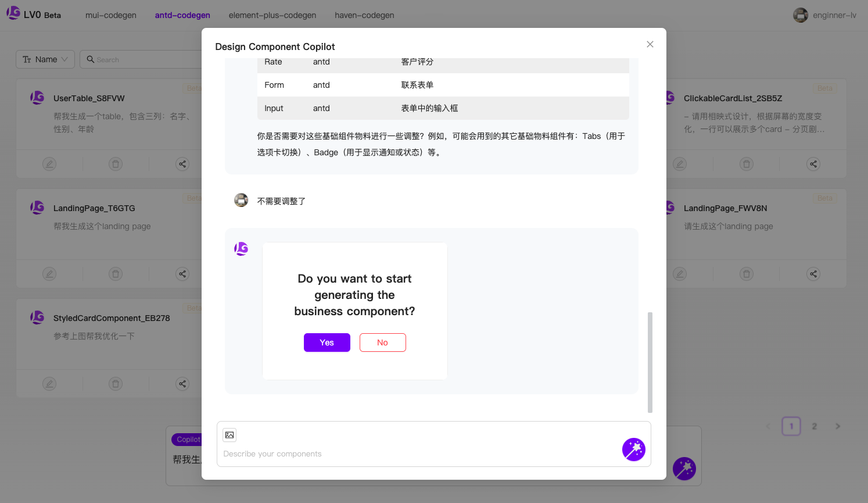Click the image attach icon in the Copilot input
The image size is (868, 503).
(229, 434)
